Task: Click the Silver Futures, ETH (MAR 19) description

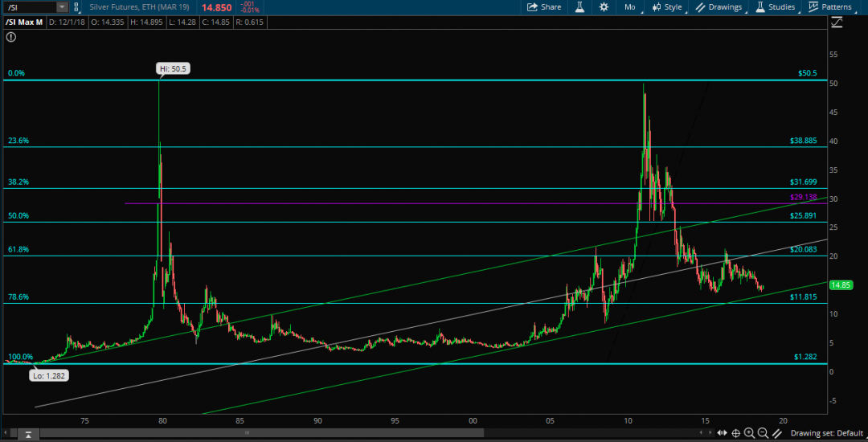Action: click(141, 7)
